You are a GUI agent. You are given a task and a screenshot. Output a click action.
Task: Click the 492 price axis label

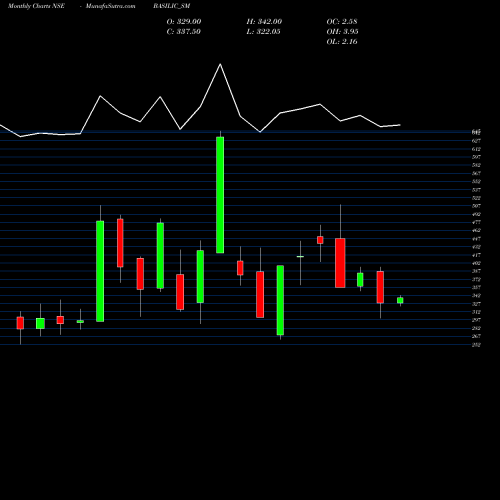[x=476, y=214]
